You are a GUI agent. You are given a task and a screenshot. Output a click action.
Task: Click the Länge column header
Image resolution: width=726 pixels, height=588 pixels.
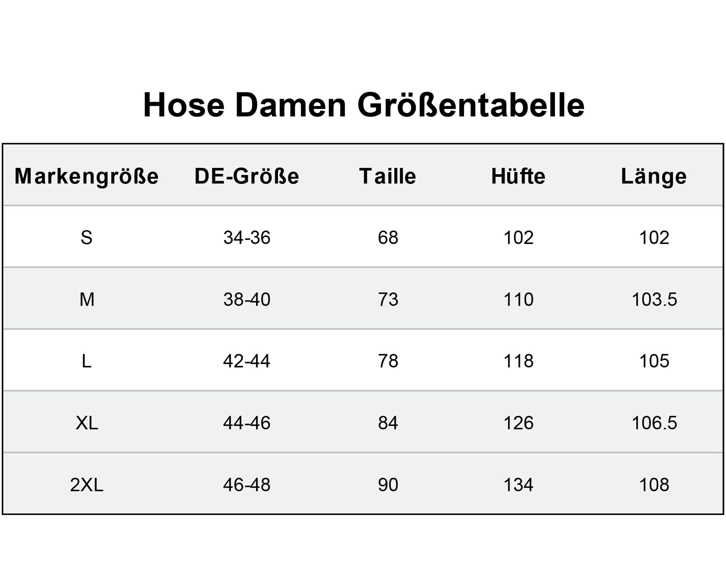coord(654,177)
